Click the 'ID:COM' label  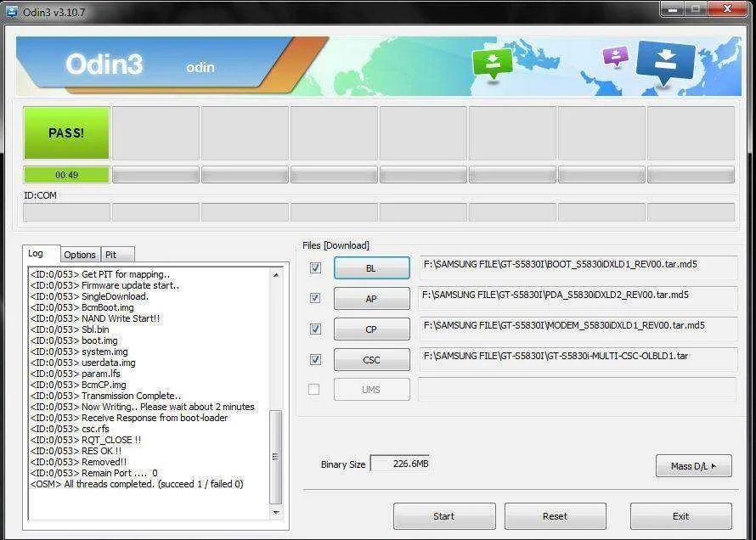[41, 195]
